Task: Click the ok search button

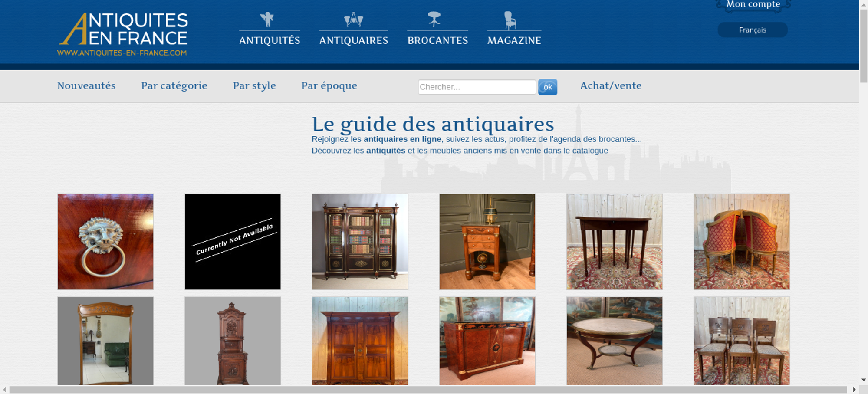Action: (x=548, y=87)
